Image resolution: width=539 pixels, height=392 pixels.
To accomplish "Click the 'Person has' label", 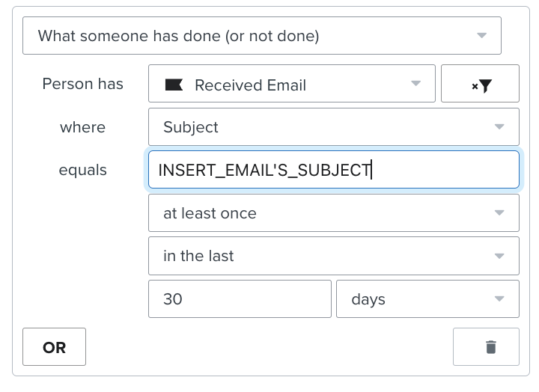I will (x=82, y=84).
